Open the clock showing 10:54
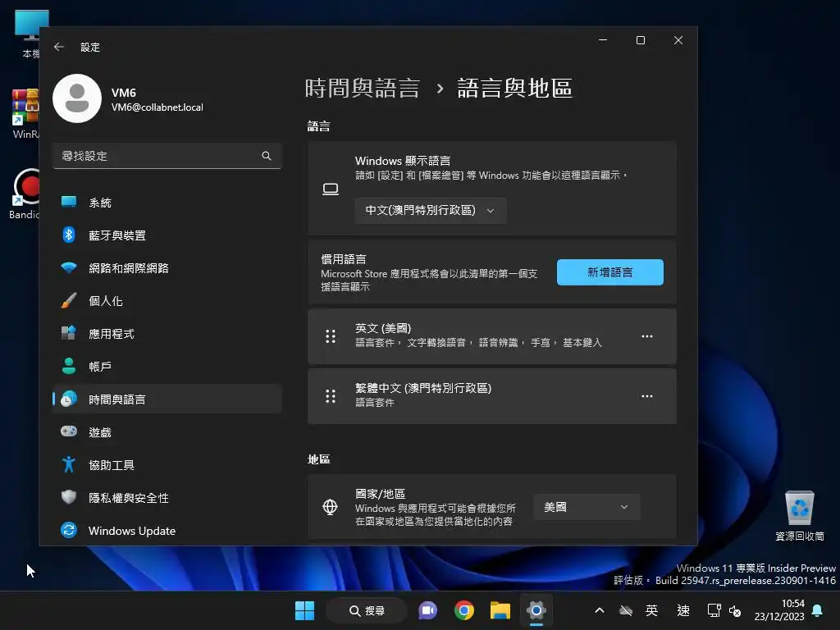This screenshot has width=840, height=630. 779,610
